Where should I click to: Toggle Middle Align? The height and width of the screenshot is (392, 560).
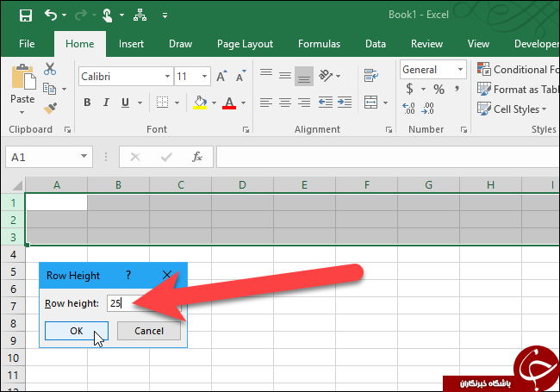285,76
